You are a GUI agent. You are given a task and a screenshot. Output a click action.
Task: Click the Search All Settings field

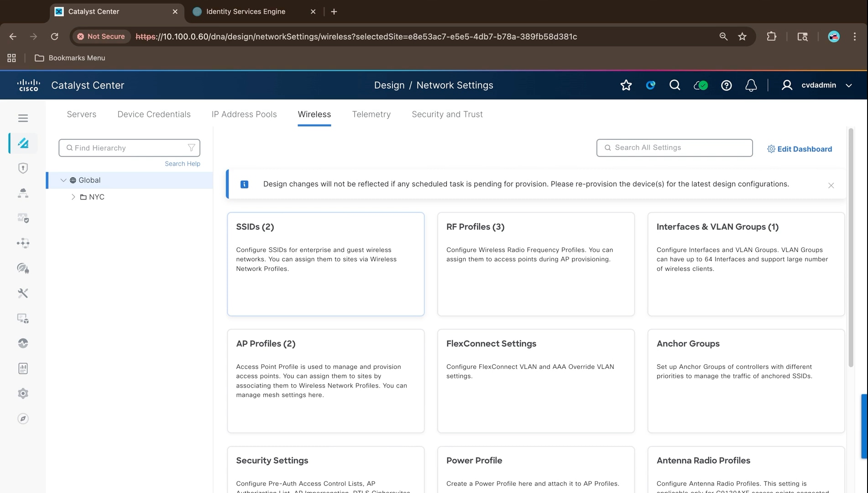pyautogui.click(x=675, y=148)
